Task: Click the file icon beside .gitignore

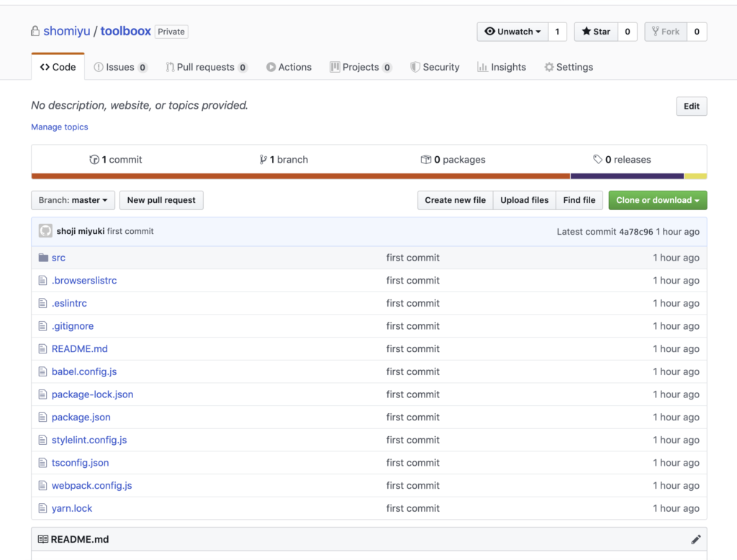Action: tap(42, 326)
